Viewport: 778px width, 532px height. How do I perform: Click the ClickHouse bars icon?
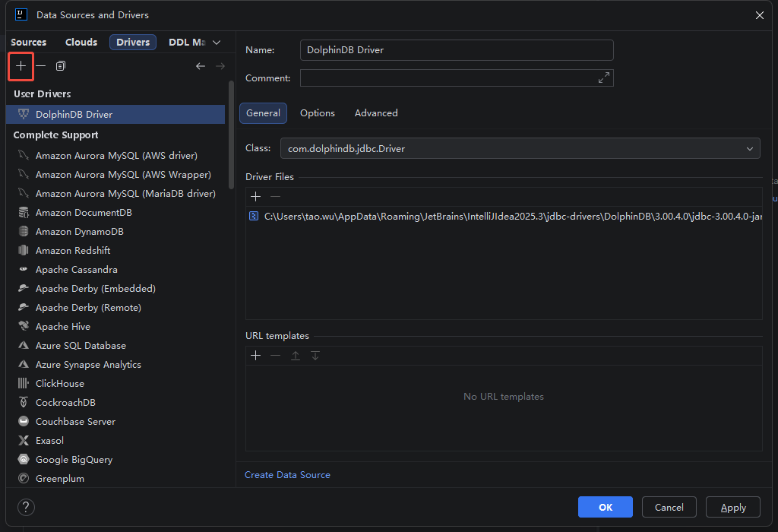(x=24, y=383)
